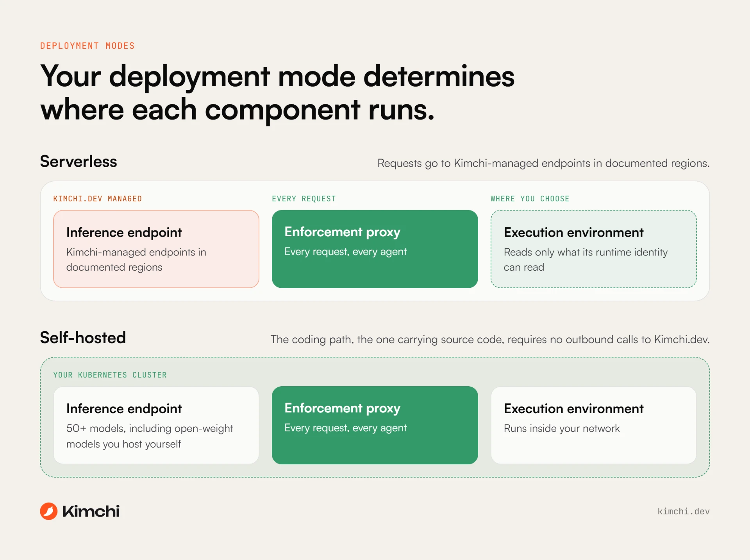Click the DEPLOYMENT MODES heading label
This screenshot has width=750, height=560.
[87, 46]
